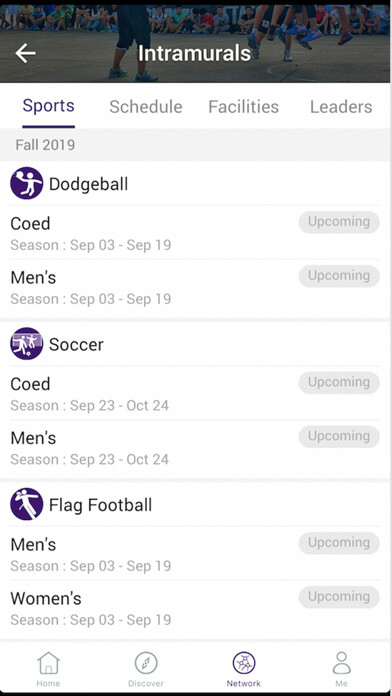Screen dimensions: 392x696
Task: Select the Sports tab
Action: pos(48,106)
